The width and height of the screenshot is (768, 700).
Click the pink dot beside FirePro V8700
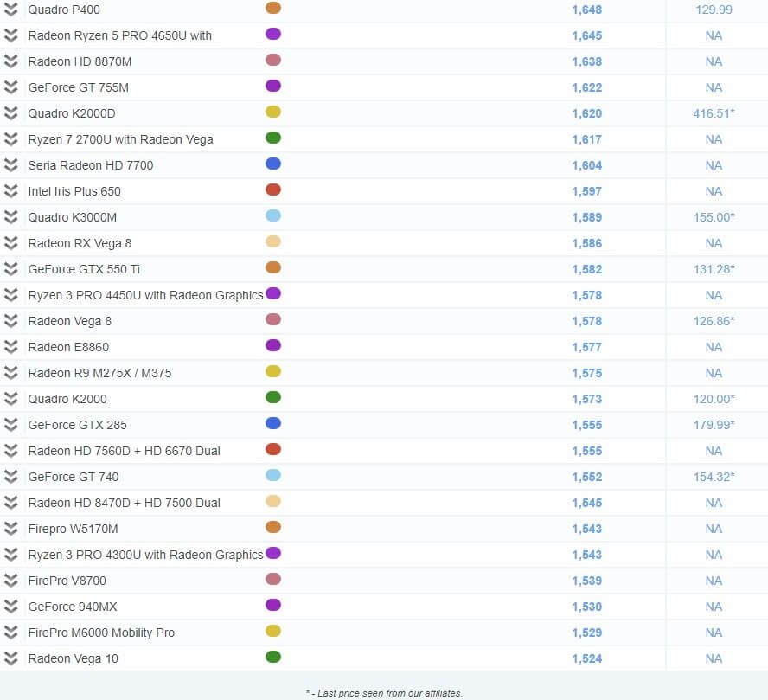(273, 579)
